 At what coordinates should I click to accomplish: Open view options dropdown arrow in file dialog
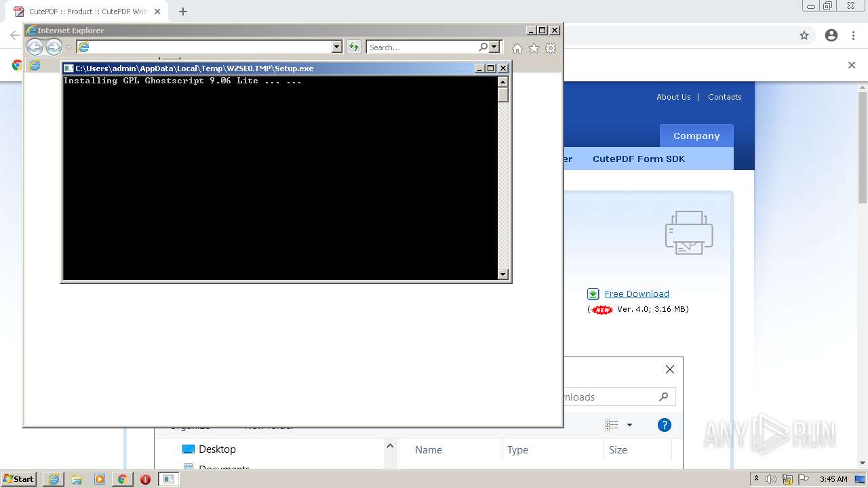(x=629, y=425)
